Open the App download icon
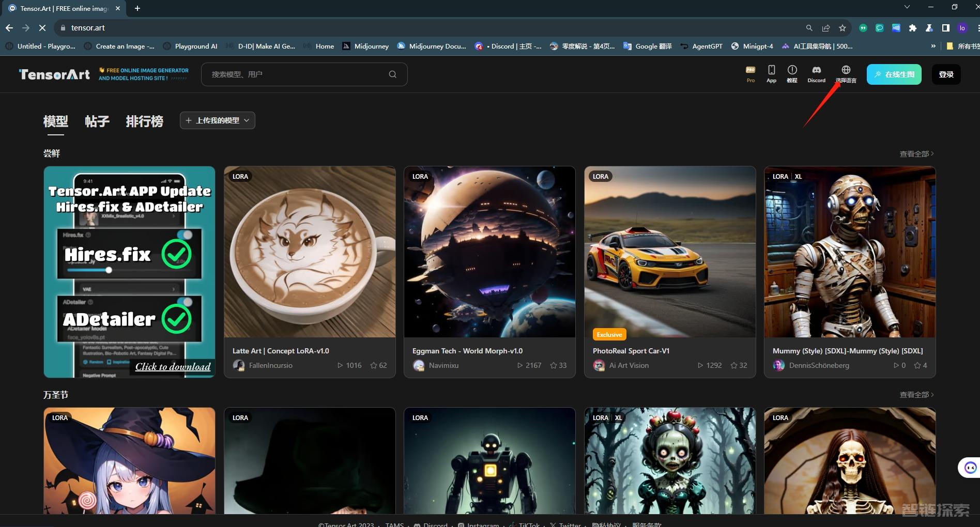This screenshot has height=527, width=980. pos(771,74)
